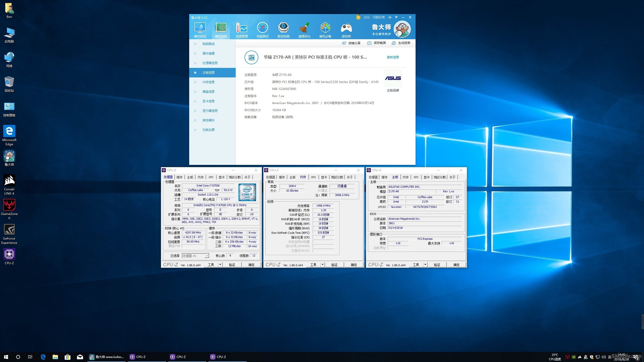
Task: Click Intel Core i7 inside logo
Action: coord(247,192)
